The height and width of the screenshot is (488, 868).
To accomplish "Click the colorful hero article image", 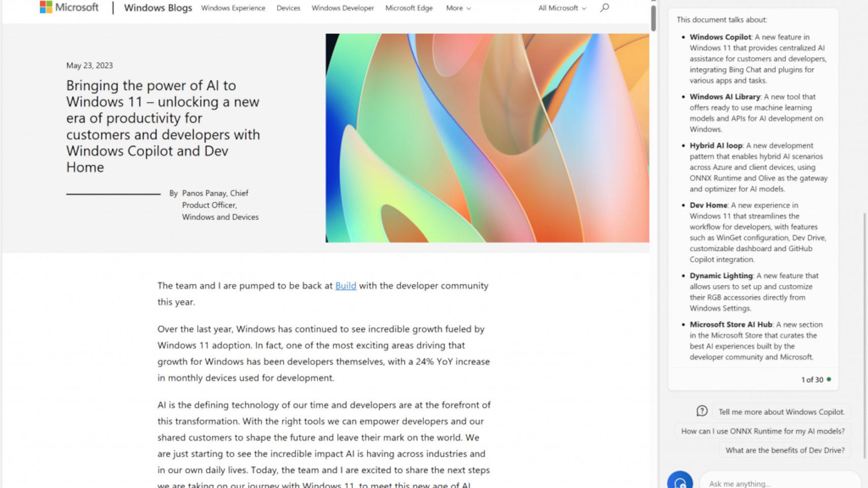I will click(487, 138).
